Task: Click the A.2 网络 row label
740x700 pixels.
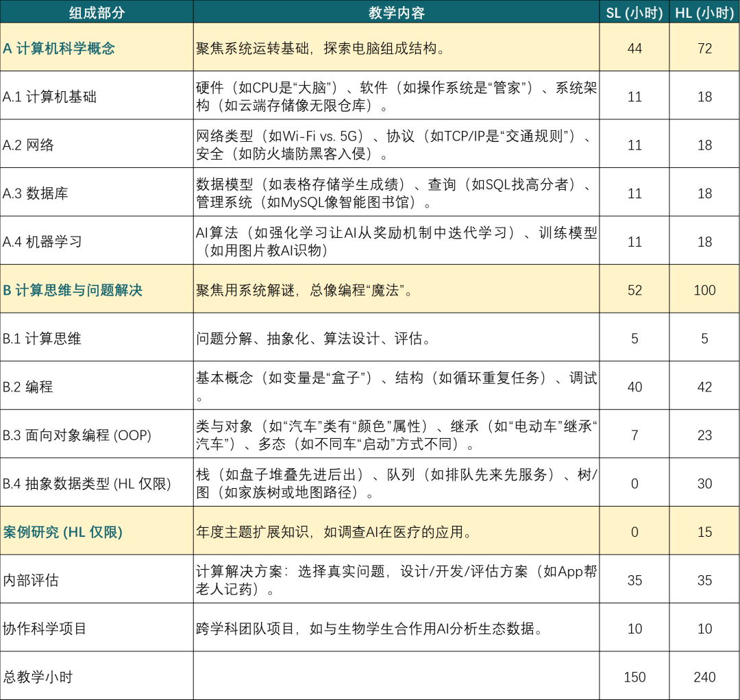Action: [28, 145]
